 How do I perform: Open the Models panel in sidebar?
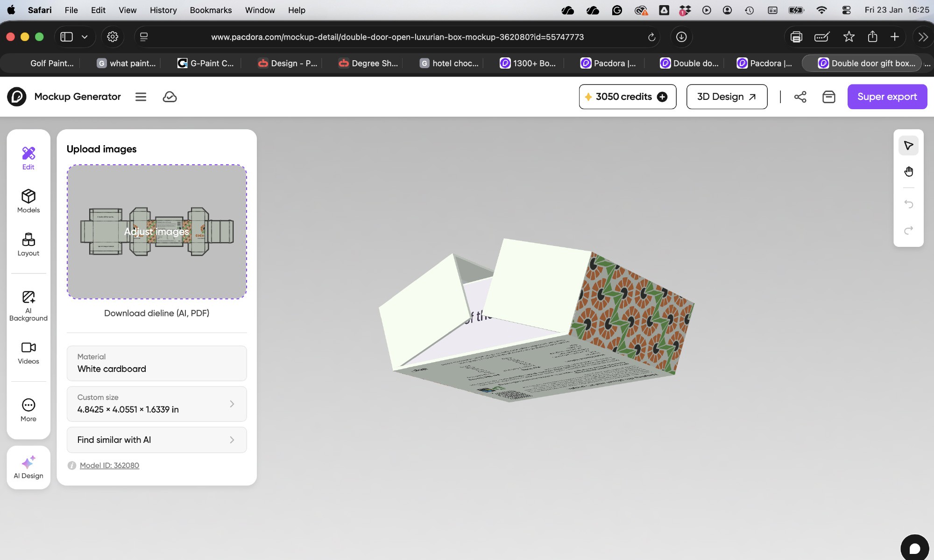point(28,201)
